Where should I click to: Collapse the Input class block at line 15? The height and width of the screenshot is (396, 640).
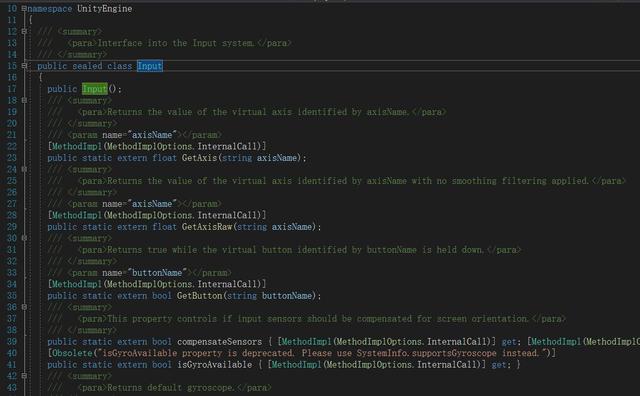[x=24, y=66]
